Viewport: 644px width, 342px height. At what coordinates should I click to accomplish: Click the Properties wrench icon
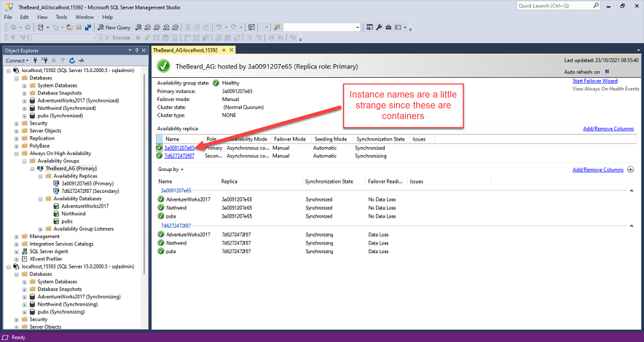tap(379, 28)
